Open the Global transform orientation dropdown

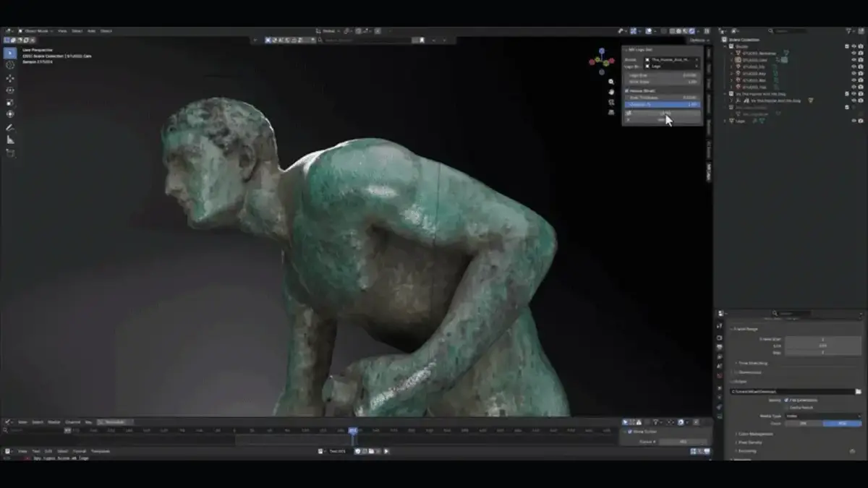click(x=328, y=31)
